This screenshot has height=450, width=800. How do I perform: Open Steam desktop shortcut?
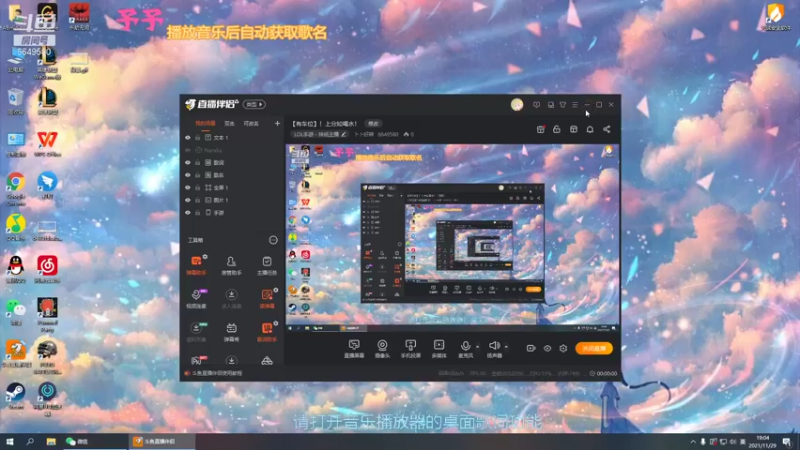click(15, 396)
